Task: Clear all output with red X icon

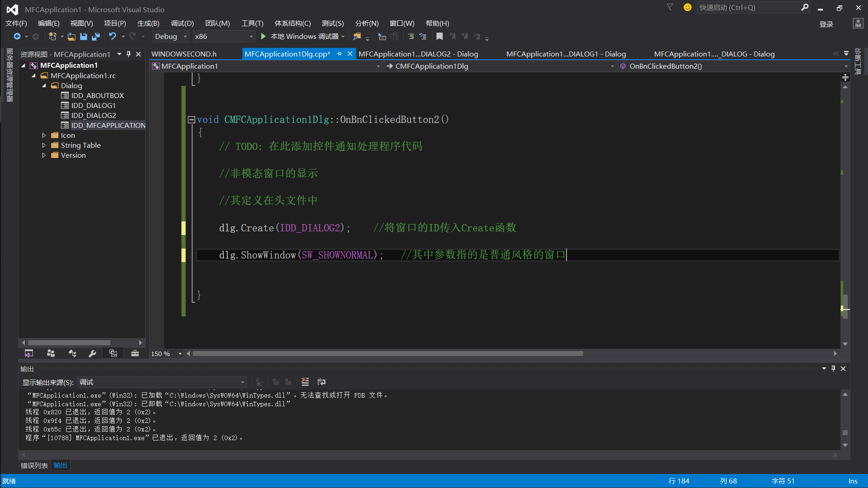Action: tap(305, 382)
